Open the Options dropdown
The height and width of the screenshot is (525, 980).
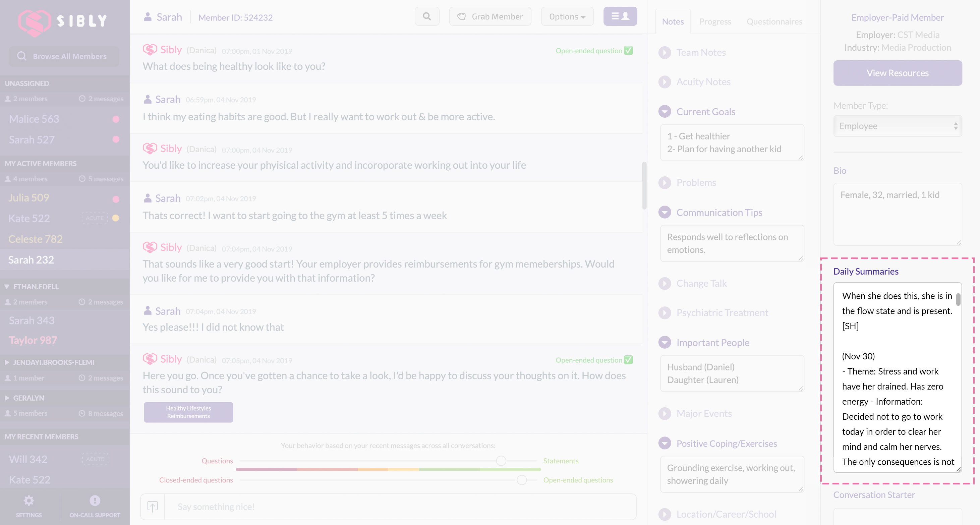click(x=567, y=16)
